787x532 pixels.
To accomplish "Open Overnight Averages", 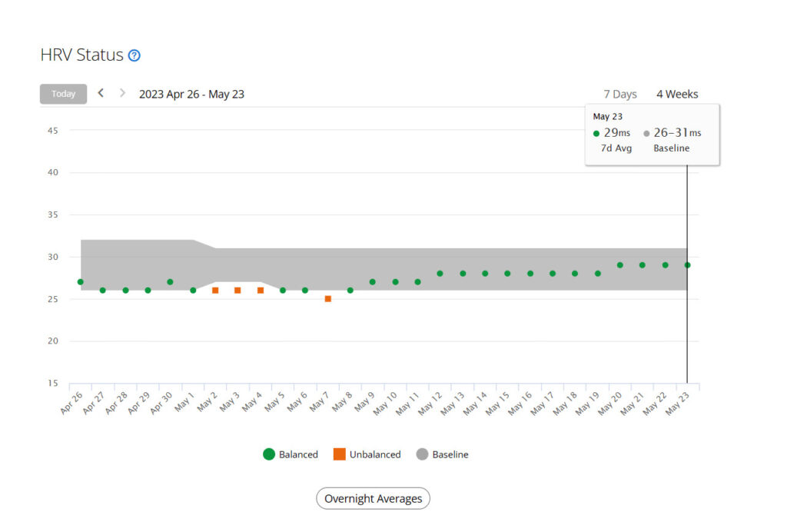I will (373, 498).
